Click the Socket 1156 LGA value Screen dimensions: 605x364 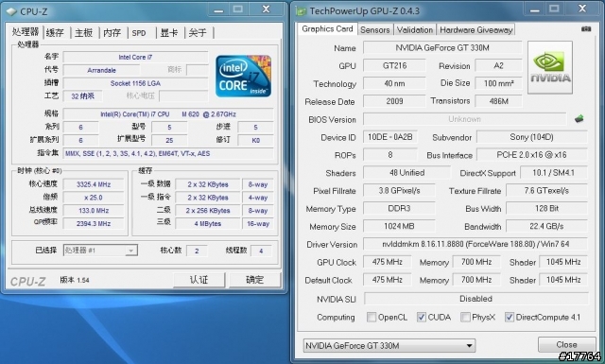[x=135, y=83]
